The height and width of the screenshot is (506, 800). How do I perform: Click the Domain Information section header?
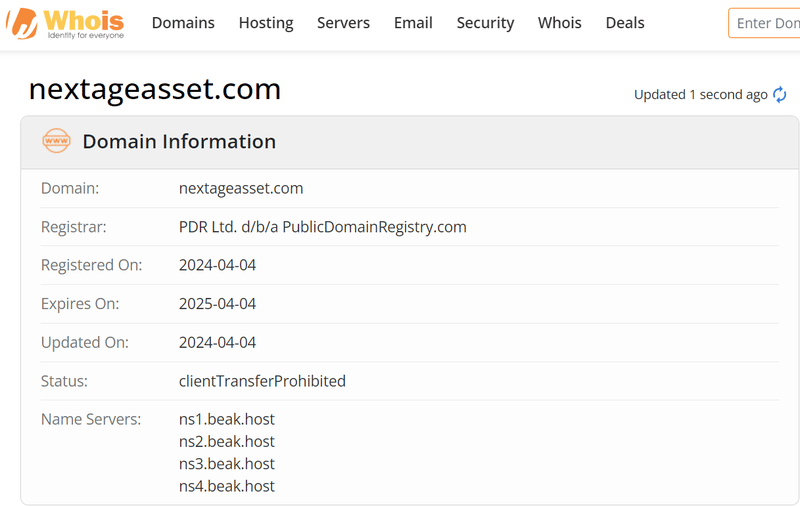point(179,141)
